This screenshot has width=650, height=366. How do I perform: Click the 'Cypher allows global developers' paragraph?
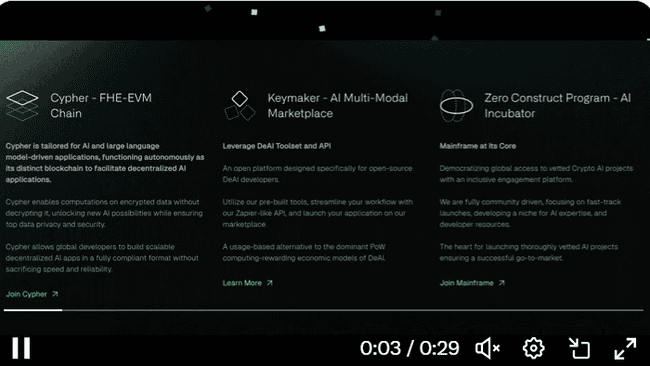(x=102, y=258)
